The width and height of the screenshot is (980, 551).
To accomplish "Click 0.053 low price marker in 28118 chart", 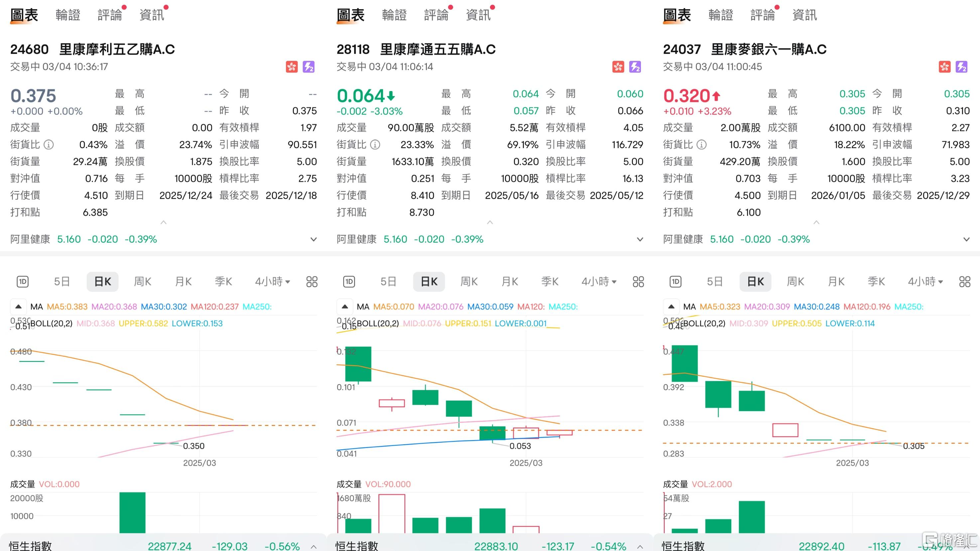I will point(520,446).
